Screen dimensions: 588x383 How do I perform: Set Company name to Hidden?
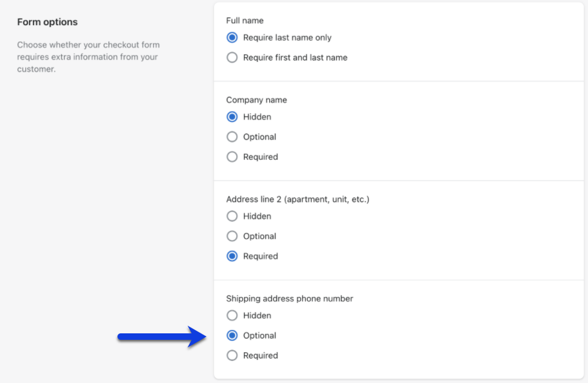[232, 117]
